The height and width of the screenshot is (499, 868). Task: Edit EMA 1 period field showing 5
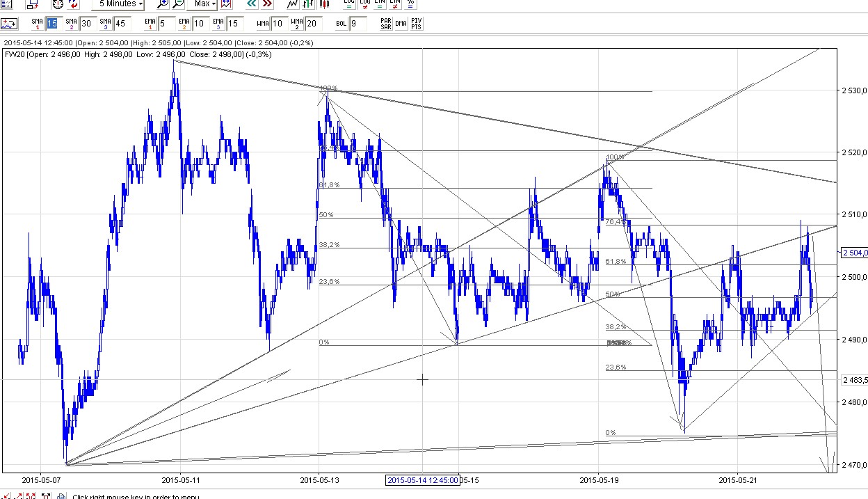pyautogui.click(x=166, y=24)
